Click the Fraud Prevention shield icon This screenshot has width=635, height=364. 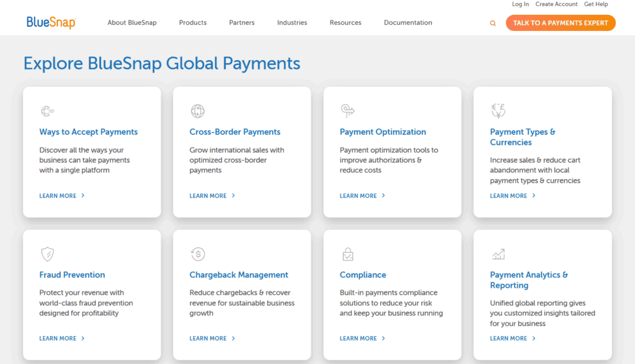[x=47, y=254]
